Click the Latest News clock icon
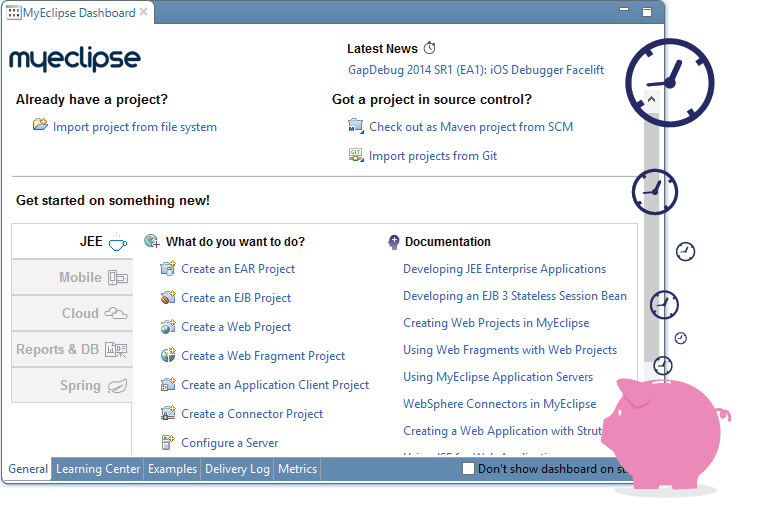 (430, 48)
